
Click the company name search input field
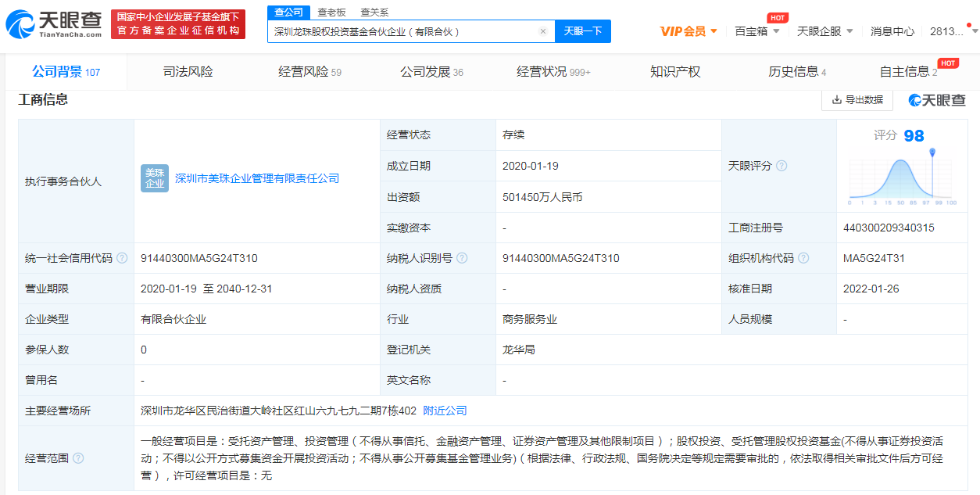[x=402, y=31]
